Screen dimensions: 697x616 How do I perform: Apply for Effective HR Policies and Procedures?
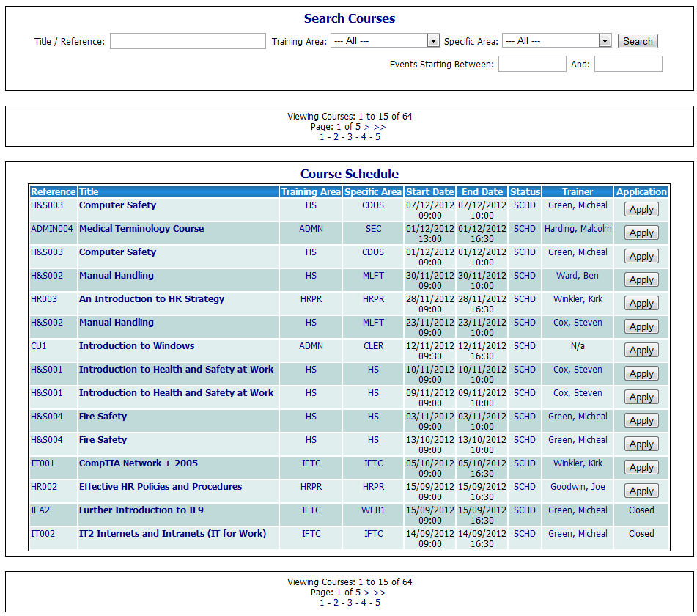641,491
